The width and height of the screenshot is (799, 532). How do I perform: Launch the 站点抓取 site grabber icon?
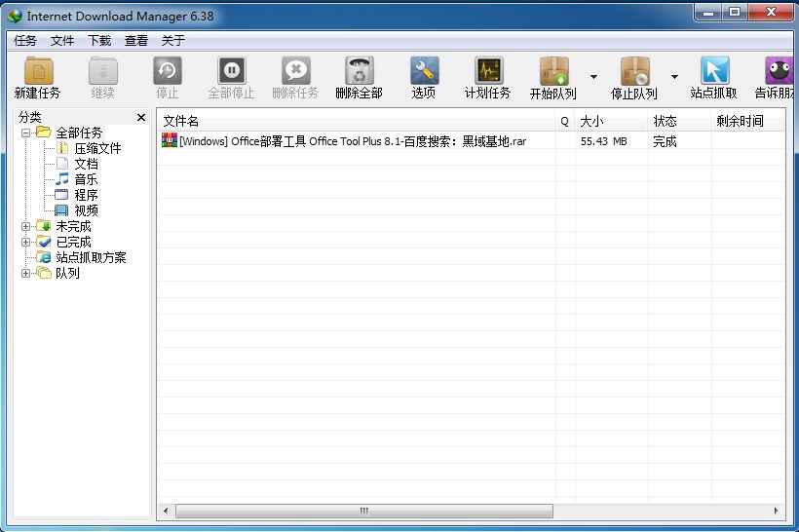[x=714, y=71]
